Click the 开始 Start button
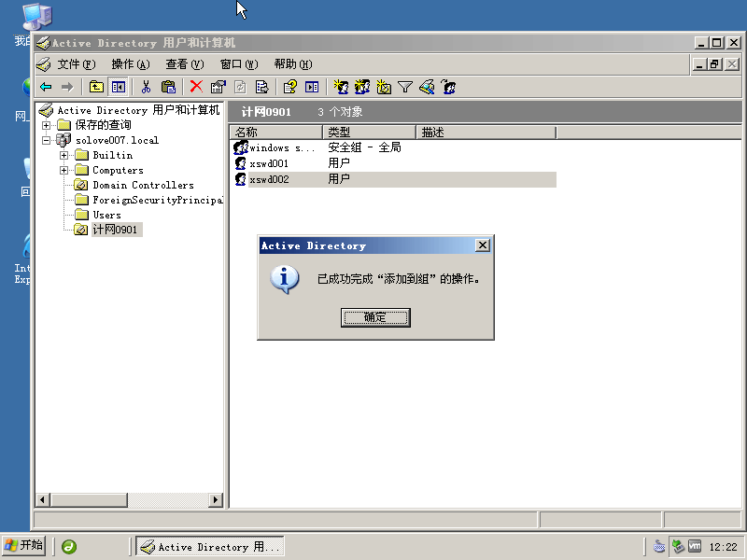The height and width of the screenshot is (560, 747). click(x=24, y=546)
